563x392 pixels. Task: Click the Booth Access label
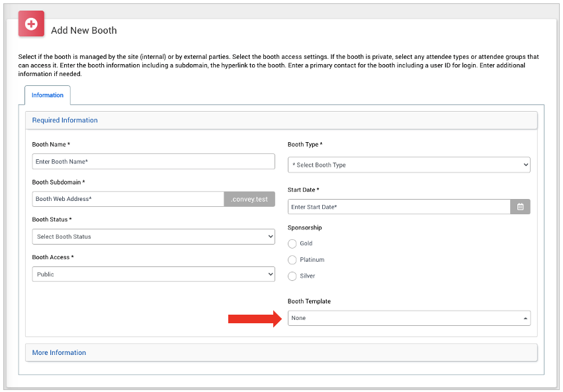[53, 257]
